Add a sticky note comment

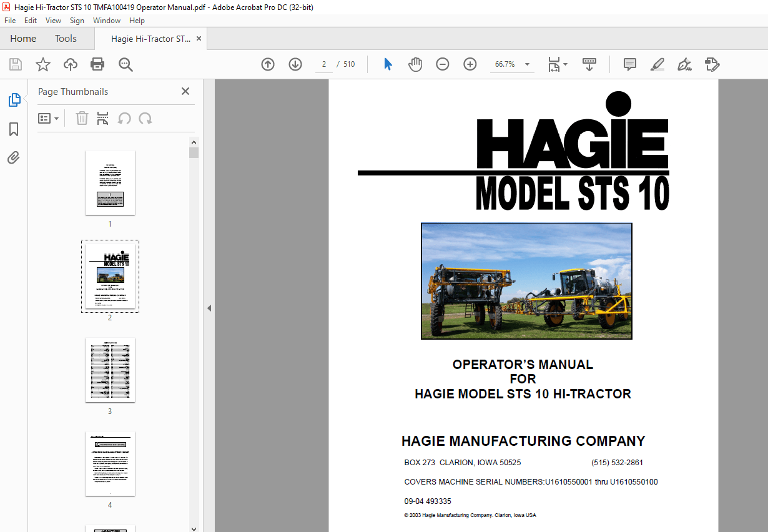click(x=629, y=64)
